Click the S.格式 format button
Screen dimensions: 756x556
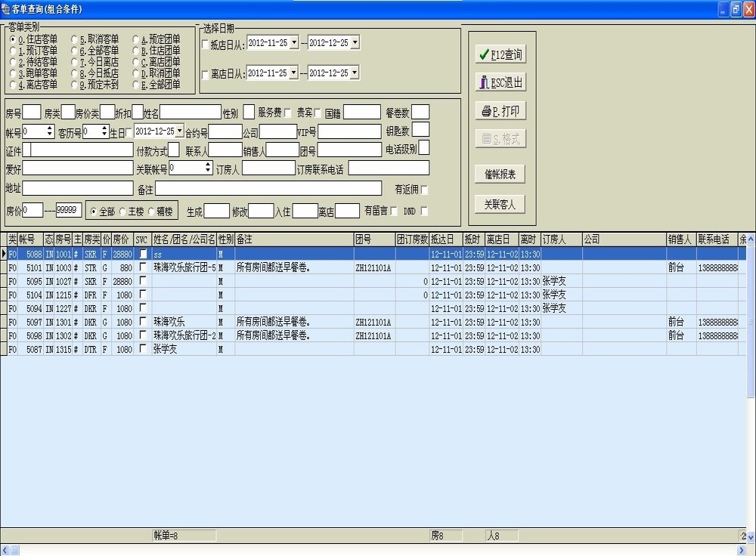point(500,139)
